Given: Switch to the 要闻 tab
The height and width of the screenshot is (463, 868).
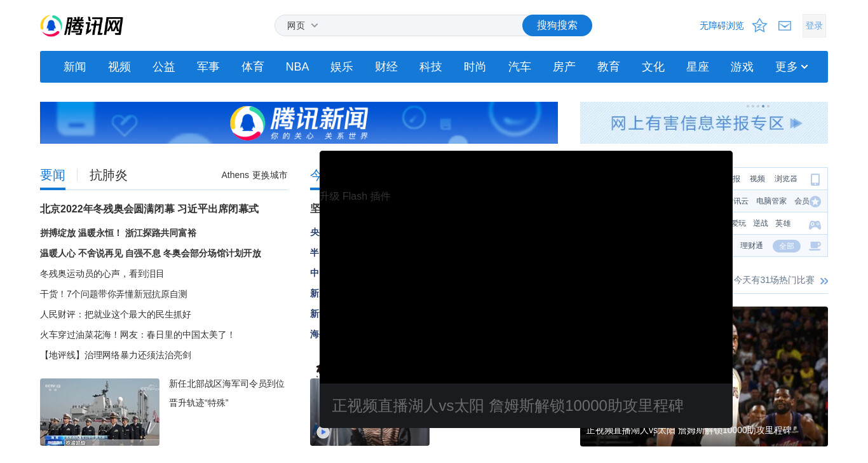Looking at the screenshot, I should coord(53,176).
